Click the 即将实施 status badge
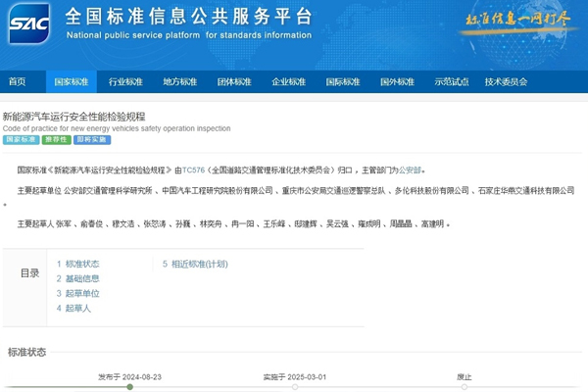The image size is (588, 392). point(93,140)
